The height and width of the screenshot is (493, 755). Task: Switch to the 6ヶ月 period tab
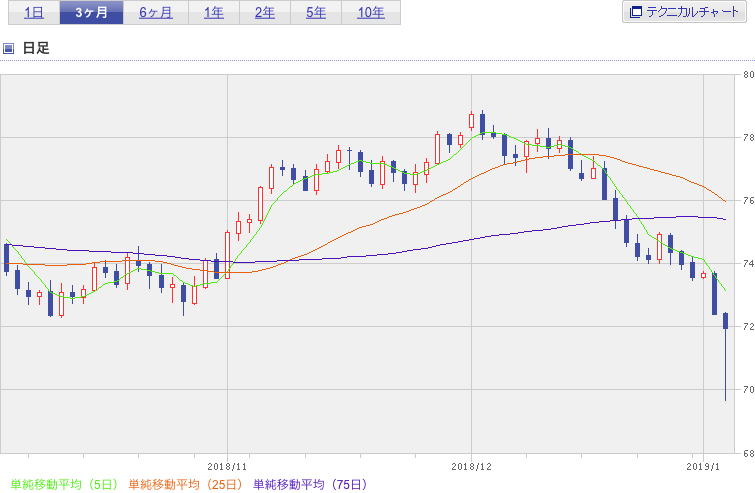click(156, 13)
